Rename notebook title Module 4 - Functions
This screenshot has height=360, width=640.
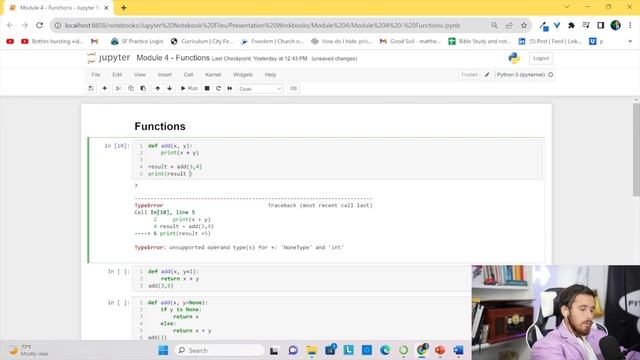click(173, 58)
